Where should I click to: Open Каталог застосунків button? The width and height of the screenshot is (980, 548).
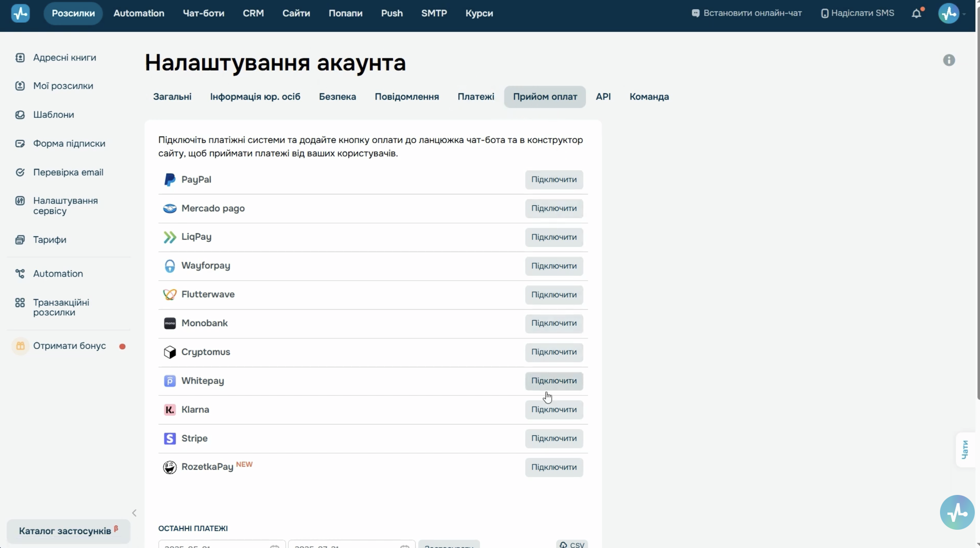click(x=68, y=531)
